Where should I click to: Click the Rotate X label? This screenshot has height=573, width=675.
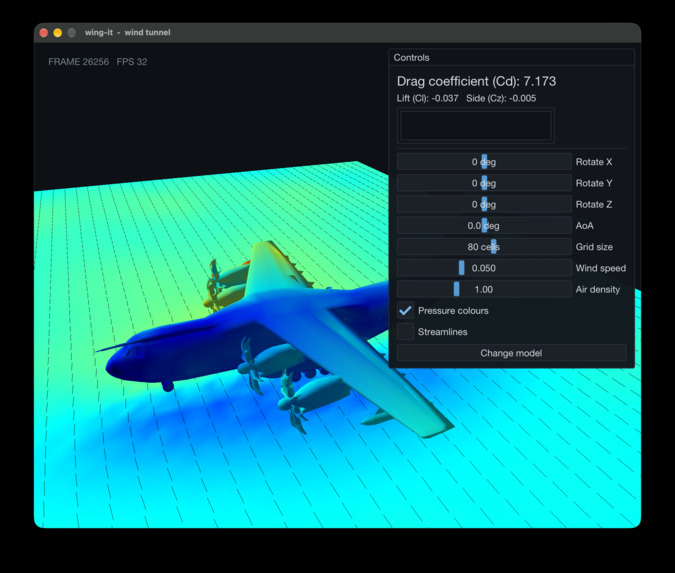point(594,162)
